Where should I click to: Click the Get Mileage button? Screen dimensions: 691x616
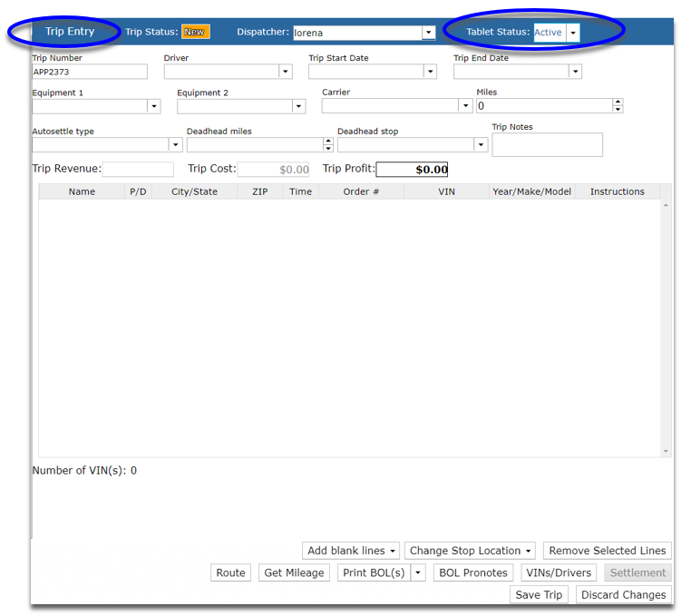click(x=294, y=572)
